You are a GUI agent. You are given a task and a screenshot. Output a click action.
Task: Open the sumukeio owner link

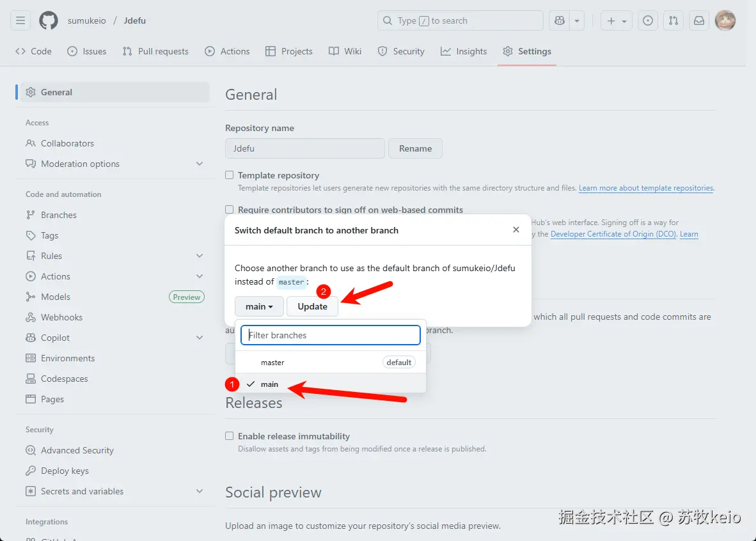[87, 20]
